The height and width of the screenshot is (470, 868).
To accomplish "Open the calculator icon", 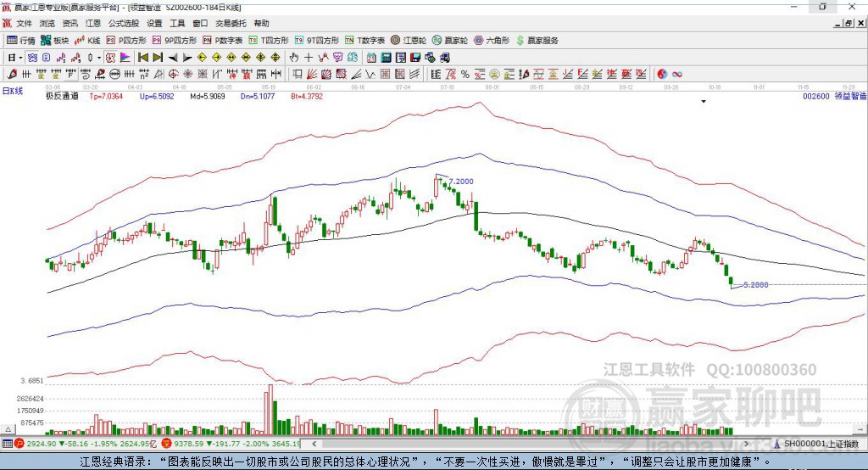I will 386,58.
